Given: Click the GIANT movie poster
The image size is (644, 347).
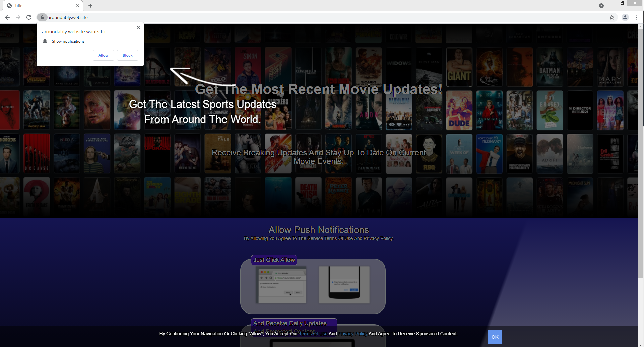Looking at the screenshot, I should click(x=459, y=67).
